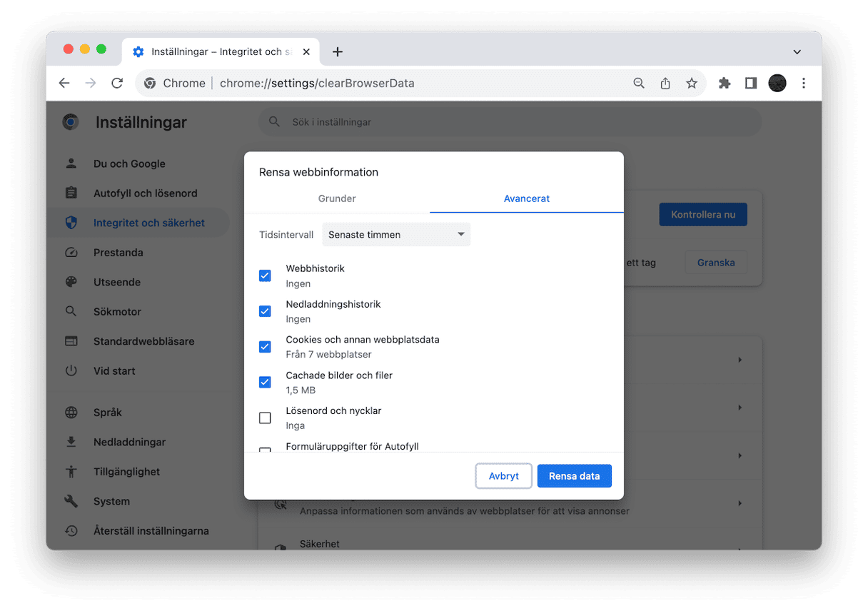Open the Chrome three-dot menu
The image size is (868, 611).
804,84
